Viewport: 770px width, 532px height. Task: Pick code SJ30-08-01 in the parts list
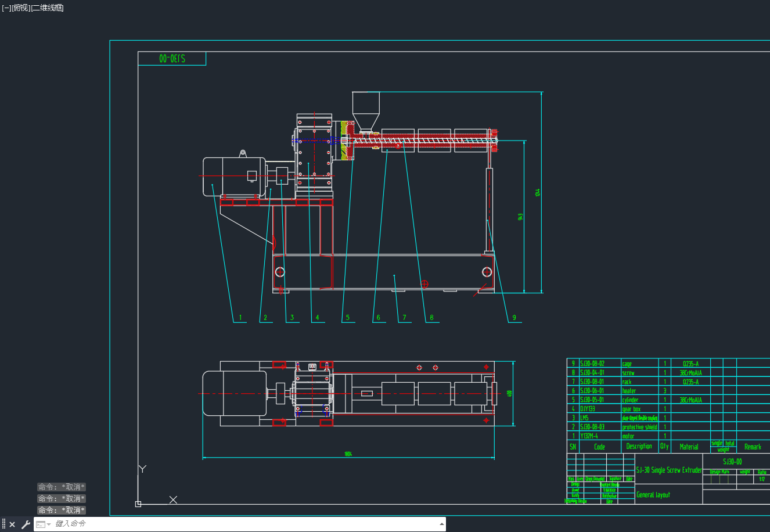pyautogui.click(x=592, y=382)
